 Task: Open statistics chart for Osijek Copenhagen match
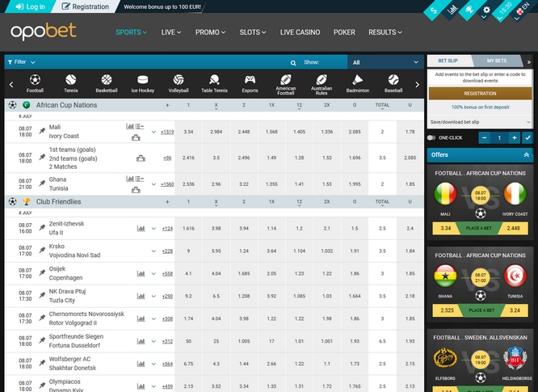pos(141,273)
